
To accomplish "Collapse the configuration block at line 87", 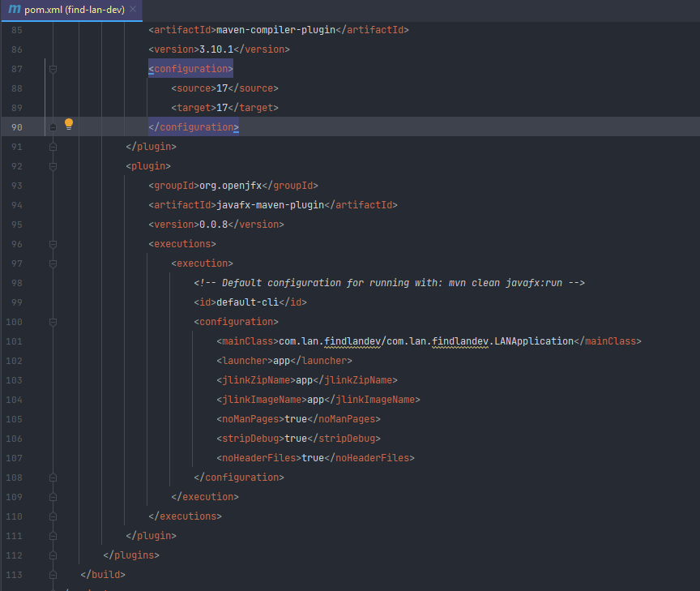I will (x=53, y=69).
